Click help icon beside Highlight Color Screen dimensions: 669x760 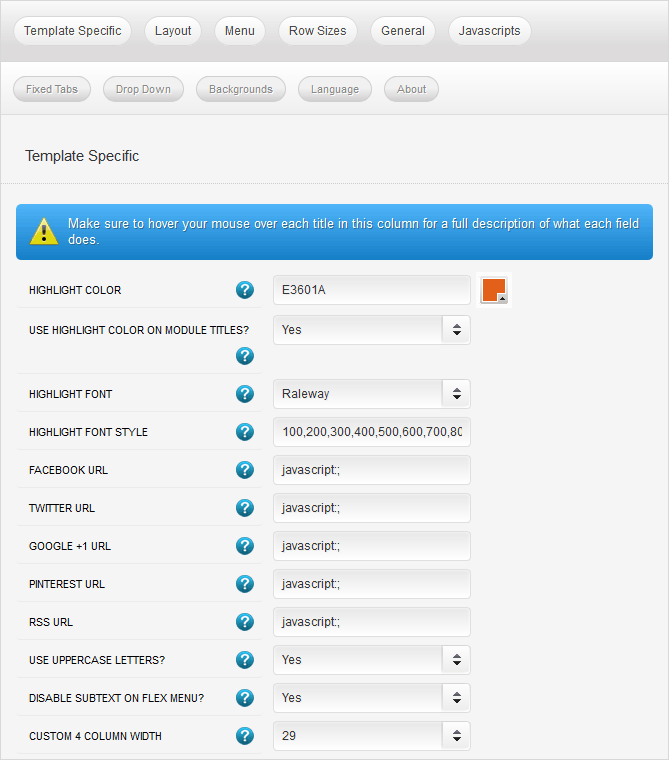pyautogui.click(x=245, y=290)
